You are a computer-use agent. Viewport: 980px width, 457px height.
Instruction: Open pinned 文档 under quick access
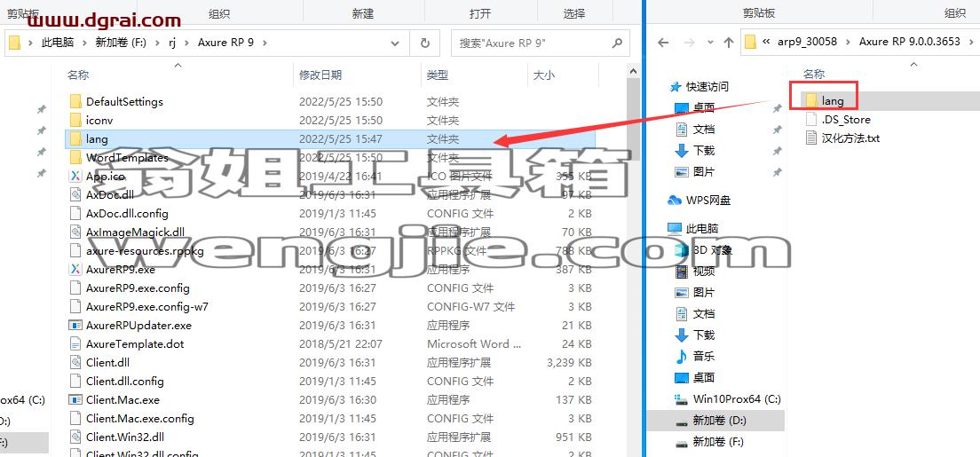click(x=704, y=129)
